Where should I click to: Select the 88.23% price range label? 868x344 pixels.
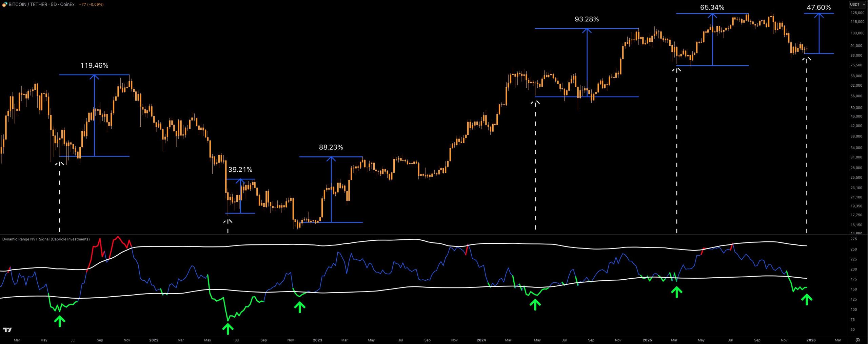(331, 147)
